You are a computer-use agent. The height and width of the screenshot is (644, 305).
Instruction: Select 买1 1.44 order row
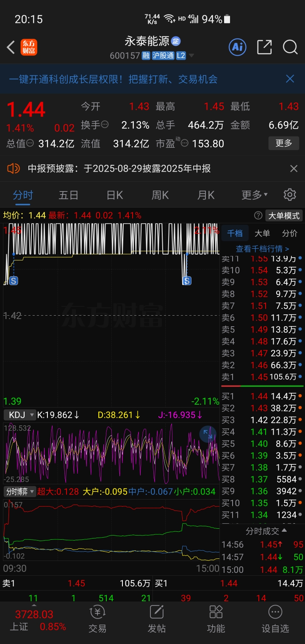pyautogui.click(x=262, y=397)
